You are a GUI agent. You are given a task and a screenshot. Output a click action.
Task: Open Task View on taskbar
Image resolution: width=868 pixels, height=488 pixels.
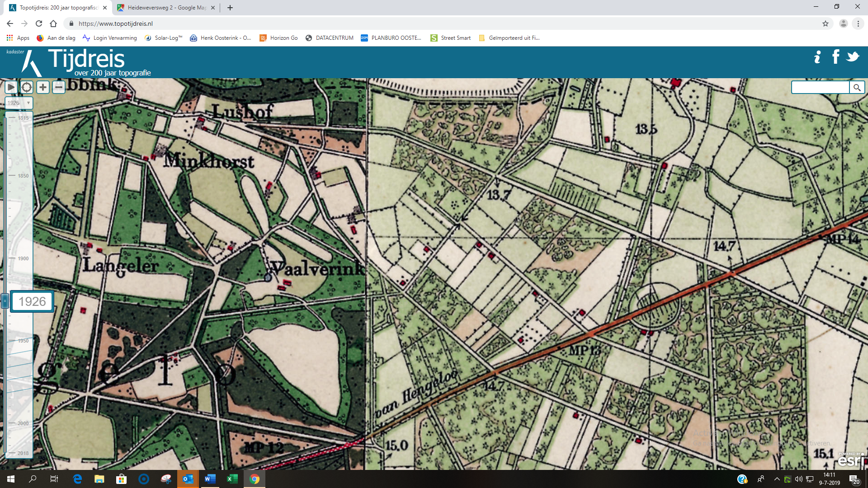click(x=54, y=479)
